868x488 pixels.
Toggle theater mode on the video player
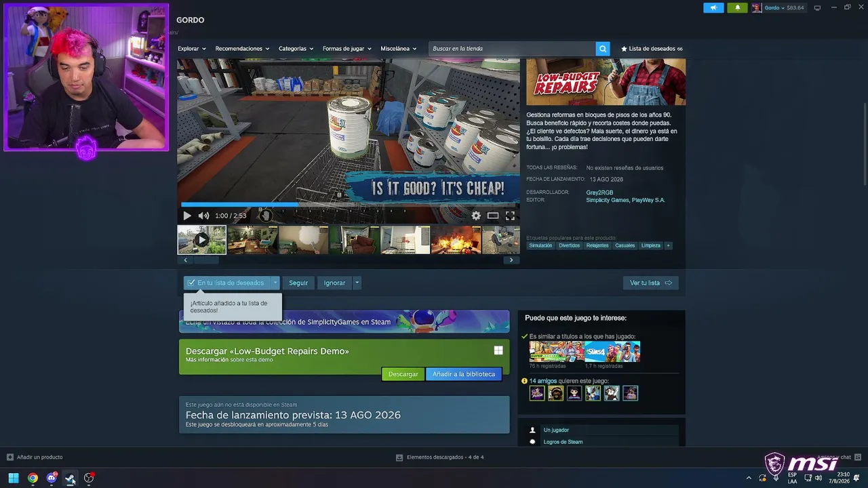coord(493,216)
